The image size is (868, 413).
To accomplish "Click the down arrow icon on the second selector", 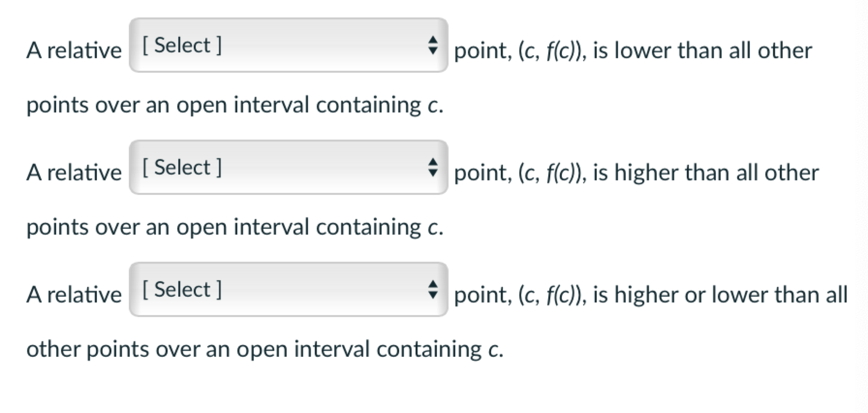I will [x=433, y=173].
